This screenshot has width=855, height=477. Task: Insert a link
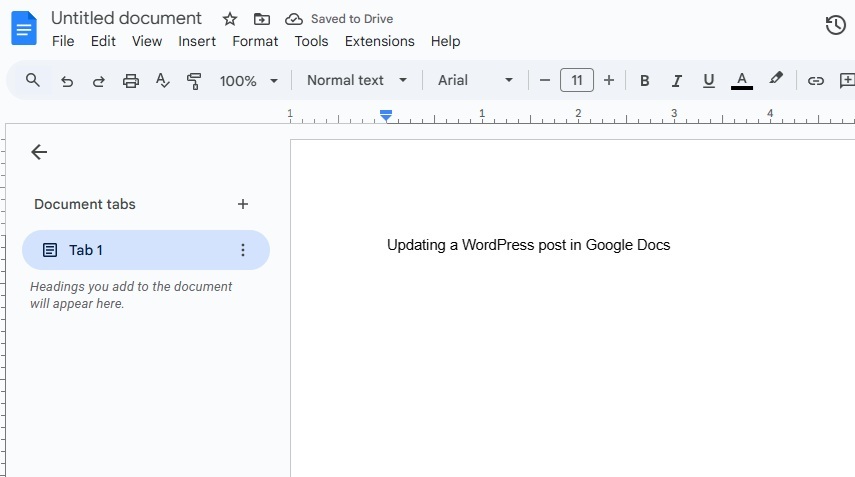[x=816, y=81]
